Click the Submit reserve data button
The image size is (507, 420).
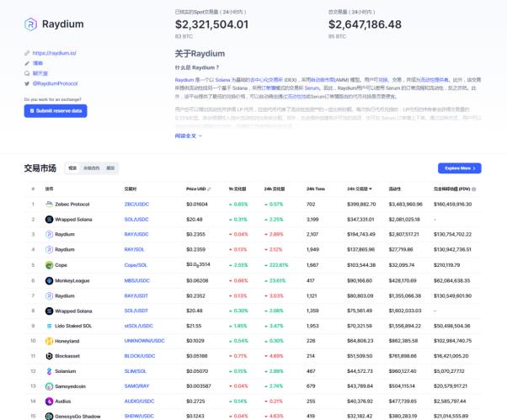click(56, 111)
